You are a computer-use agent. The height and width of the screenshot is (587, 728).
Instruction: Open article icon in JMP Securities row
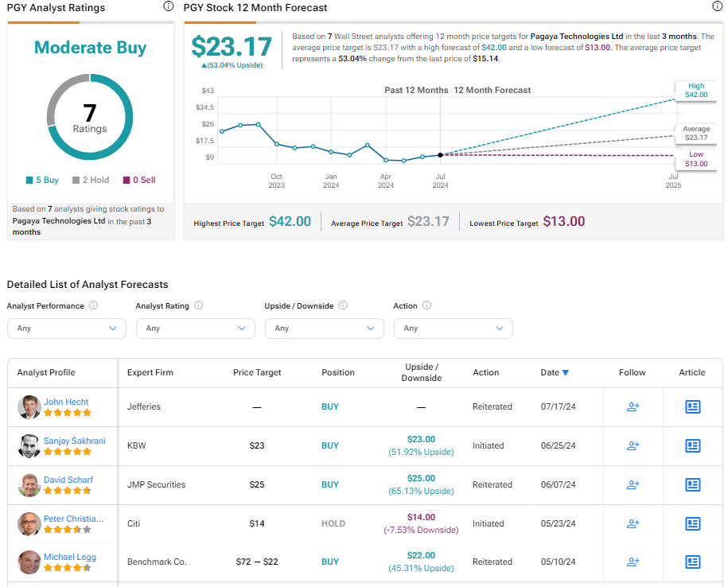tap(693, 485)
